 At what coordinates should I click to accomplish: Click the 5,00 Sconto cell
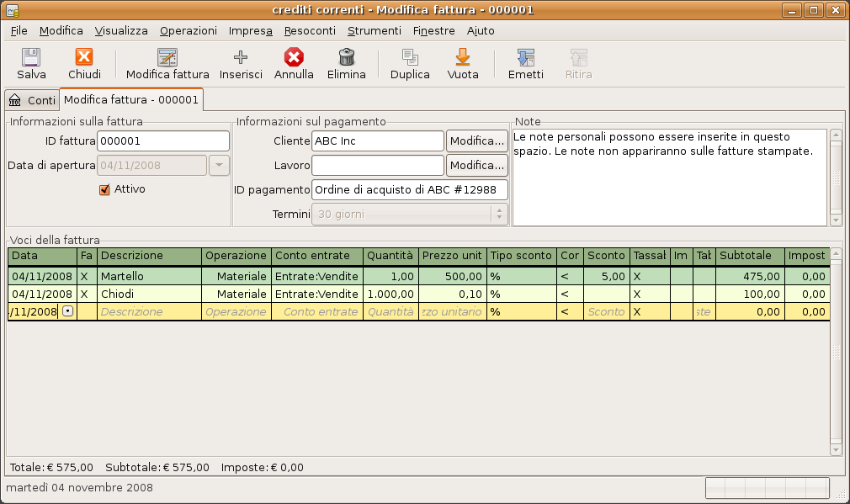click(607, 276)
